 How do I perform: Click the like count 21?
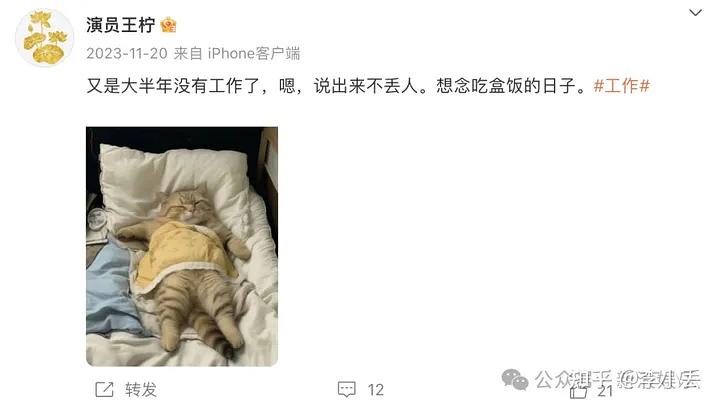point(605,391)
